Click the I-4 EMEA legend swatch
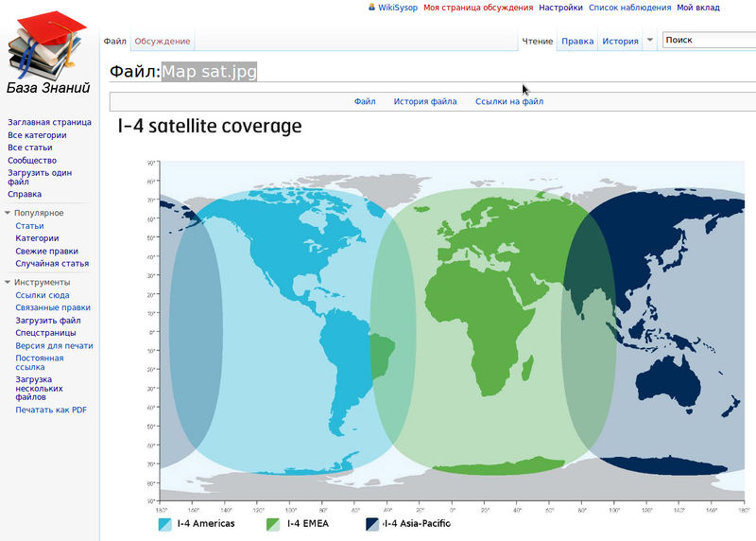 pos(273,525)
